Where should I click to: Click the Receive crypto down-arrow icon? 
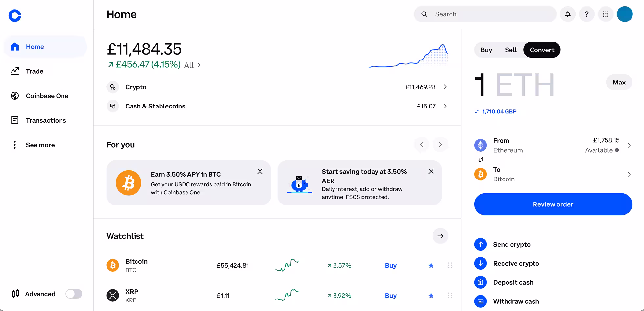[481, 263]
